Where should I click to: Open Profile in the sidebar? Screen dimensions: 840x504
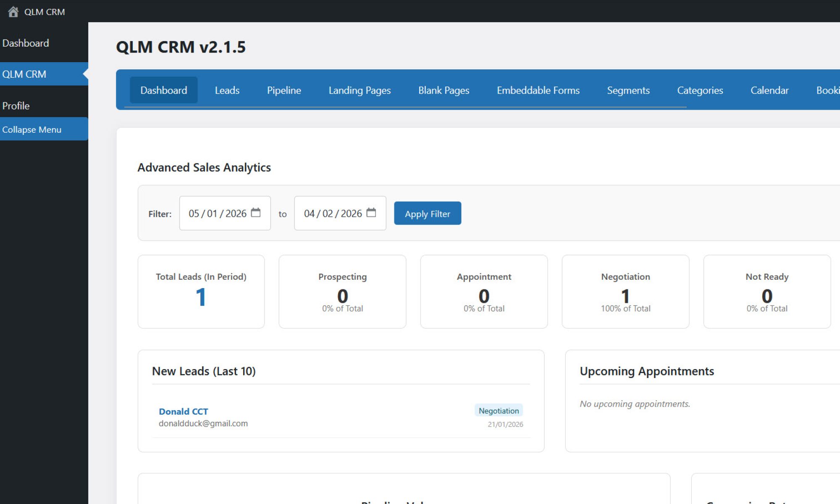[16, 106]
